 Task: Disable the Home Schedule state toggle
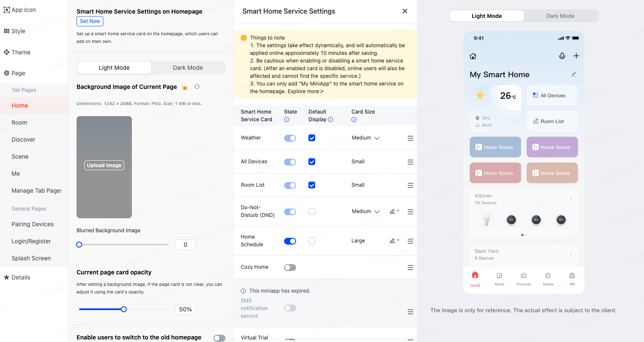[290, 241]
